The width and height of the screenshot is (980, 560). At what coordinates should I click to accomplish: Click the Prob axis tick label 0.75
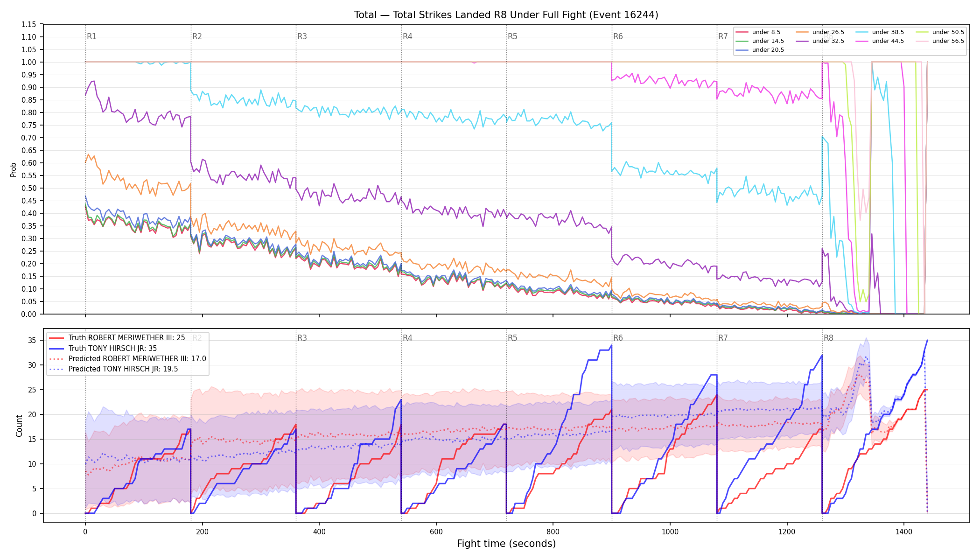[29, 126]
